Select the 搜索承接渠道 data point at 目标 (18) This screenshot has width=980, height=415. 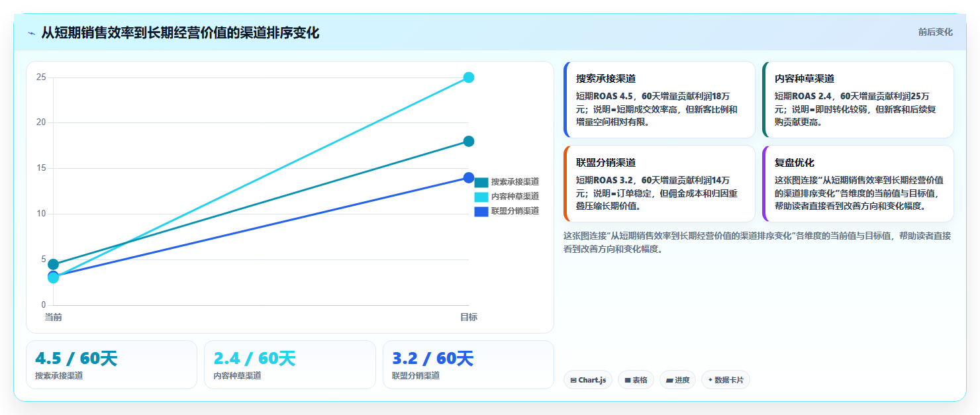click(x=468, y=141)
